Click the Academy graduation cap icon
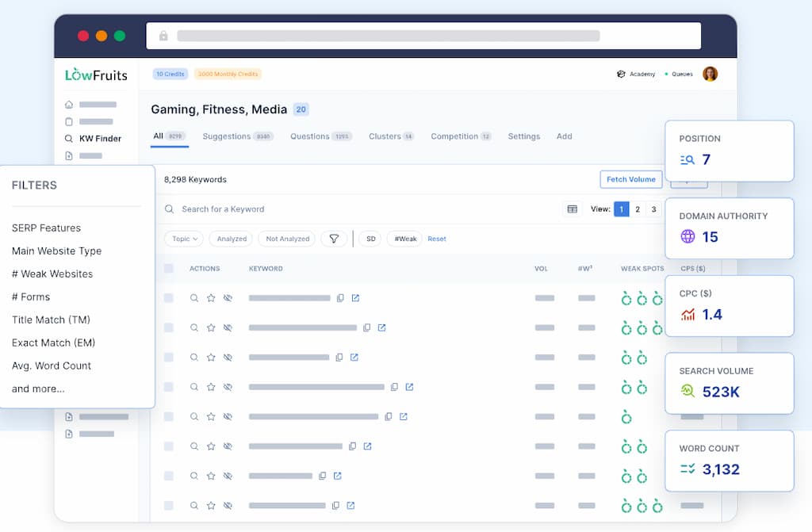The width and height of the screenshot is (812, 532). click(621, 74)
